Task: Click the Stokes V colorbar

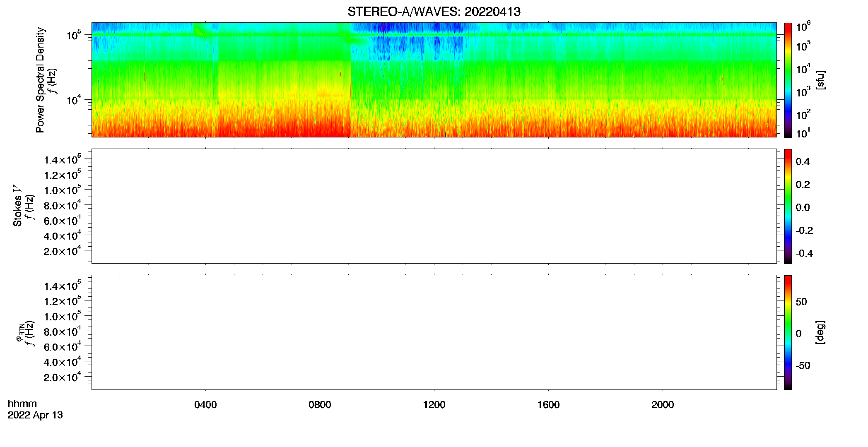Action: [x=788, y=206]
